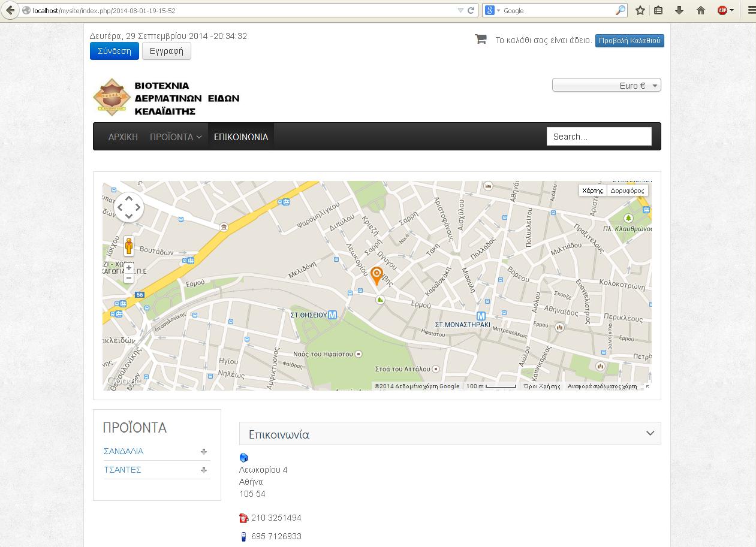Click the blue address icon
Viewport: 756px width, 547px height.
tap(243, 458)
